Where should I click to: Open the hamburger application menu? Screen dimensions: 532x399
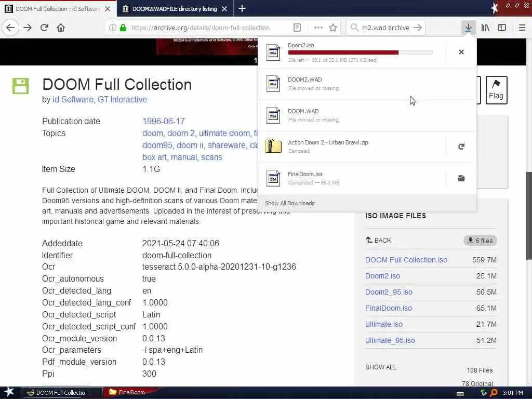[x=522, y=28]
